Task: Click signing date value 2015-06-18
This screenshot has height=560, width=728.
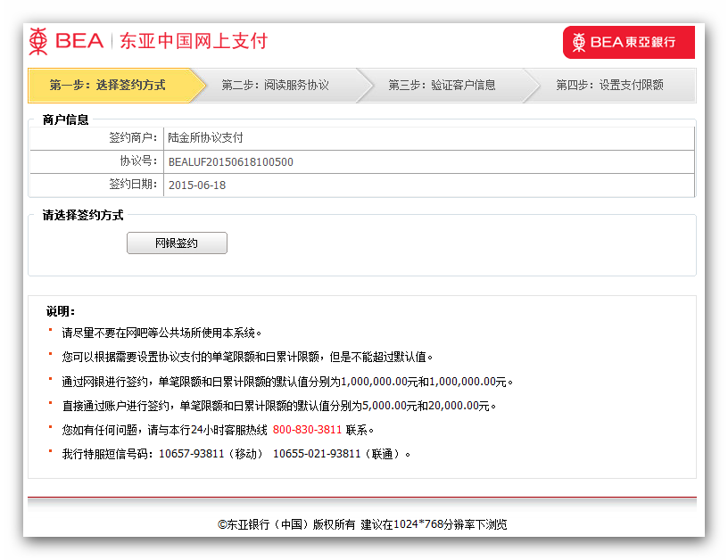Action: point(197,185)
